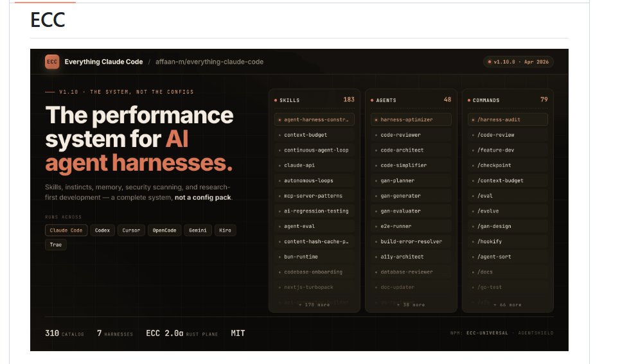
Task: Click the ECC page heading
Action: pos(48,20)
